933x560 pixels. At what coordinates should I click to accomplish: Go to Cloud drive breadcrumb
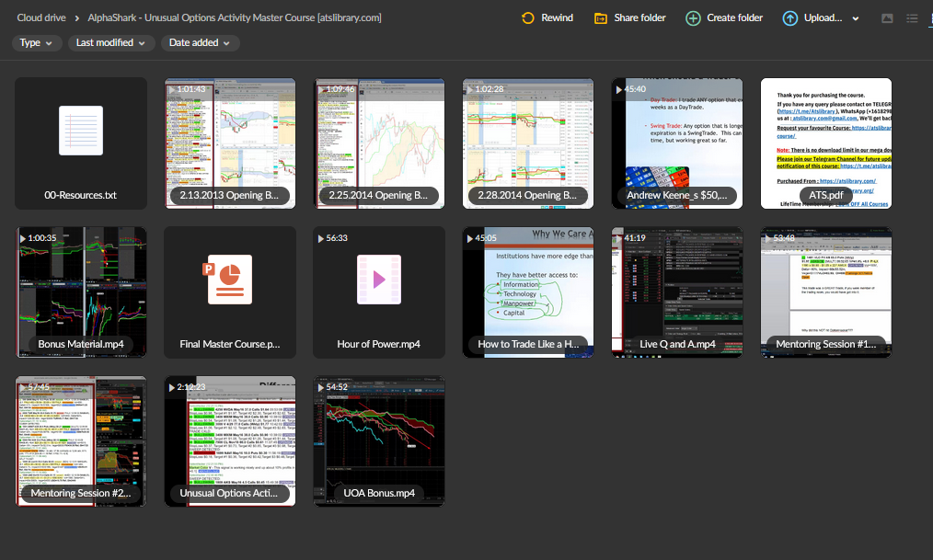pyautogui.click(x=41, y=17)
